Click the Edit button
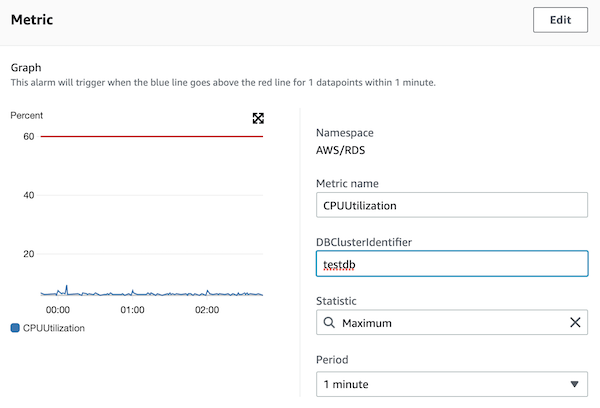 [x=560, y=20]
